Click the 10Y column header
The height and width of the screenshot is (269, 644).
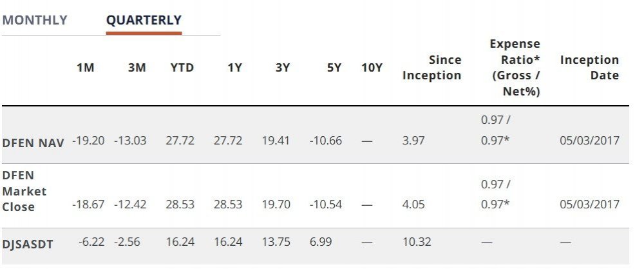click(x=372, y=68)
